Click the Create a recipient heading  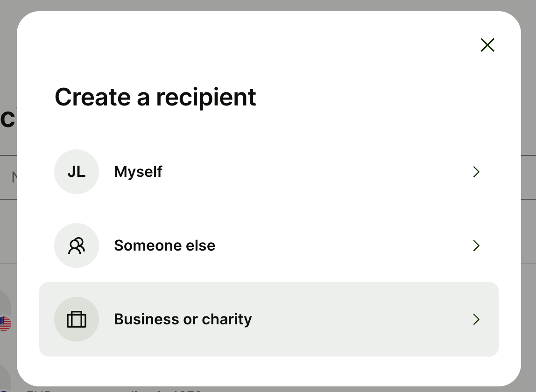point(155,98)
